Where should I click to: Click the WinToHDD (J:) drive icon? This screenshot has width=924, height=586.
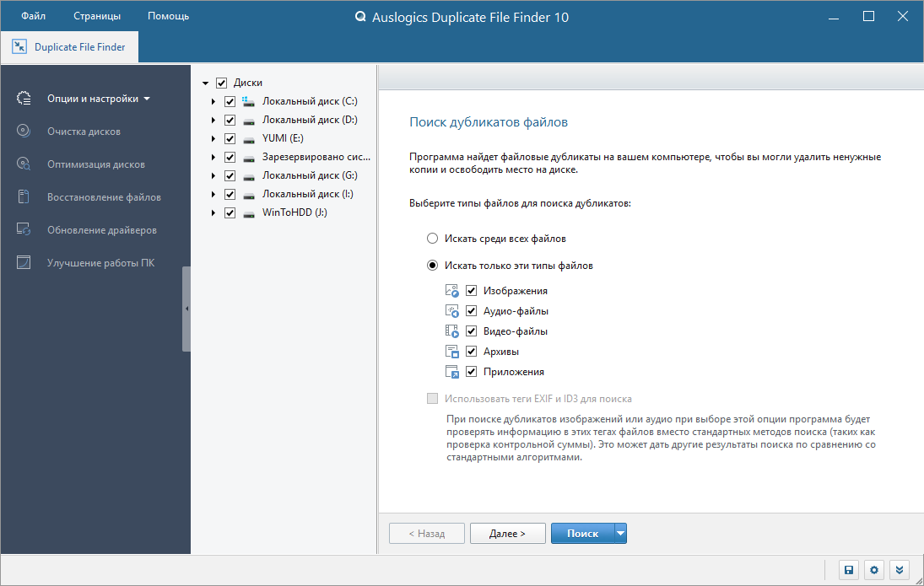click(x=249, y=212)
